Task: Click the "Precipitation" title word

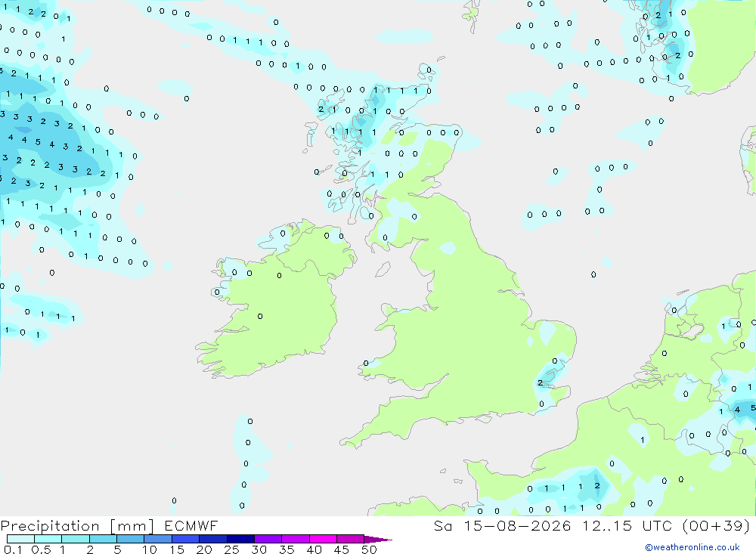Action: [x=50, y=526]
